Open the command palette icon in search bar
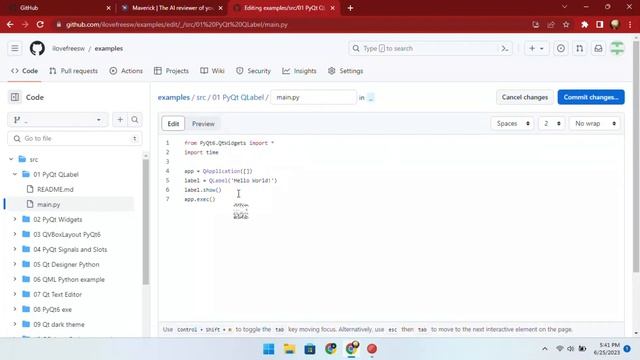Screen dimensions: 640x360 (504, 48)
